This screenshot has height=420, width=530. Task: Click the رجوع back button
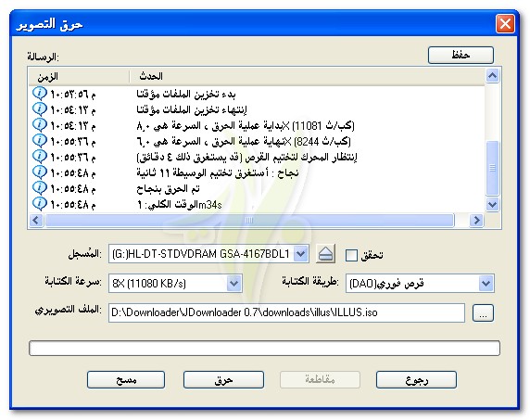[416, 380]
